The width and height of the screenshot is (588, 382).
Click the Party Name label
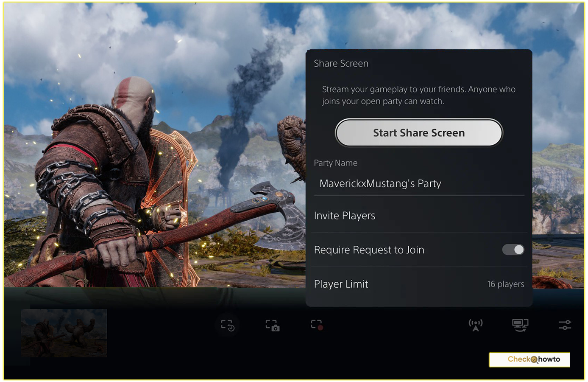click(335, 163)
